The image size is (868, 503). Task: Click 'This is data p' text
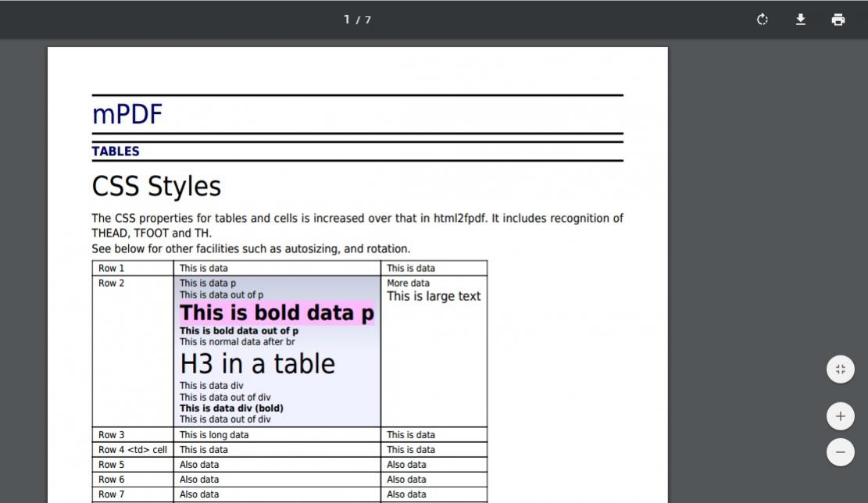pyautogui.click(x=208, y=284)
